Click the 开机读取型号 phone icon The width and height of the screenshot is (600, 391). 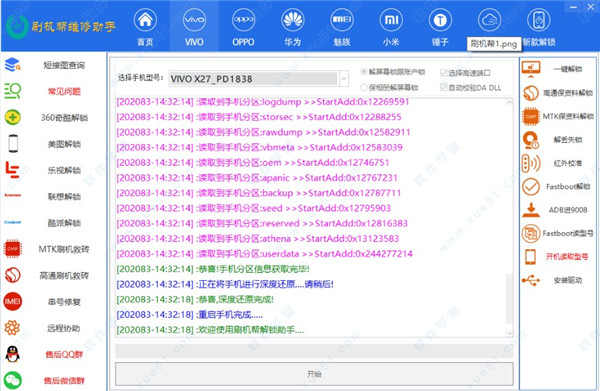click(531, 257)
